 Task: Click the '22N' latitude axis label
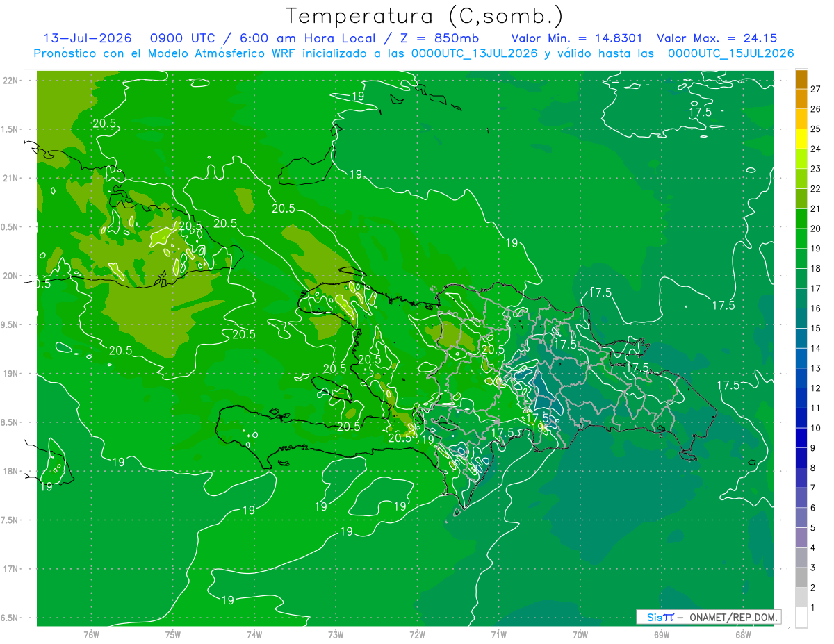tap(10, 80)
